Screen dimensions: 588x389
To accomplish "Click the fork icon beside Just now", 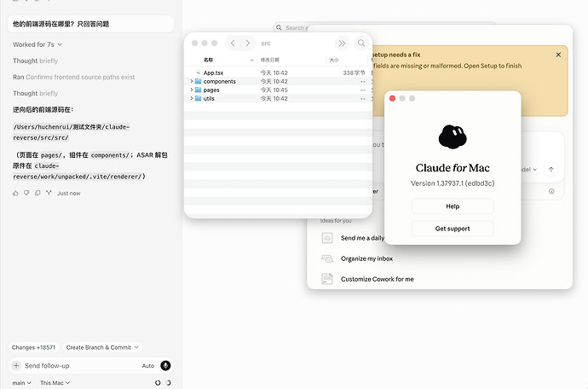I will 49,193.
